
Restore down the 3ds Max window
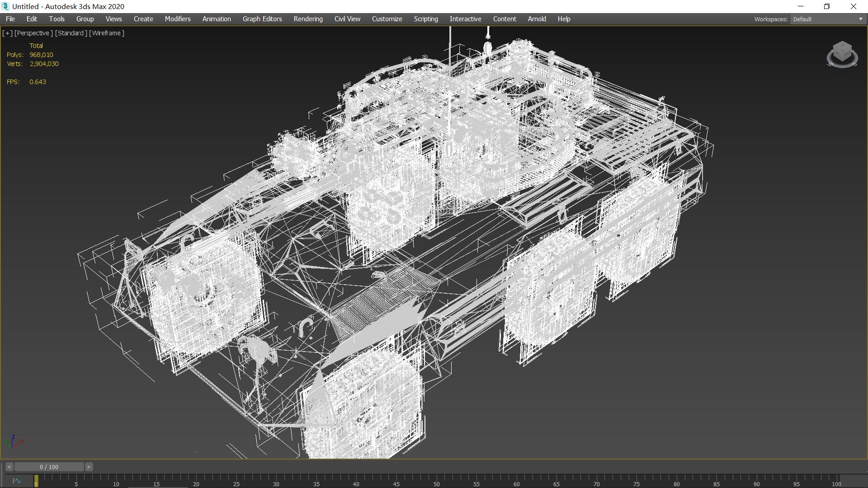(827, 6)
